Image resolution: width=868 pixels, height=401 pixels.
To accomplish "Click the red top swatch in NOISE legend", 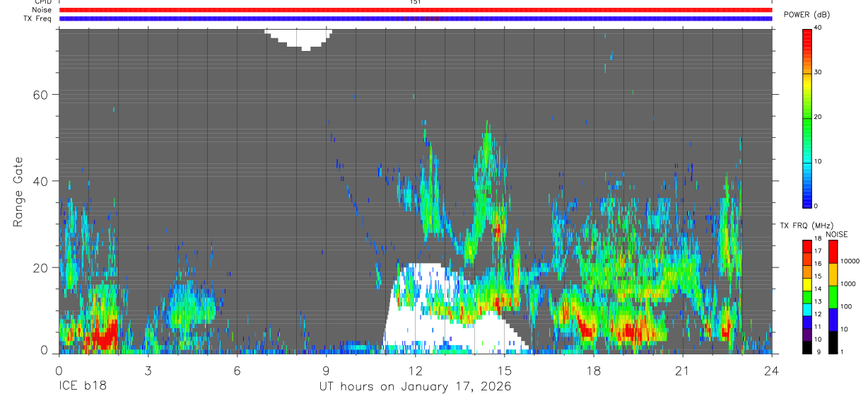I will click(x=833, y=252).
